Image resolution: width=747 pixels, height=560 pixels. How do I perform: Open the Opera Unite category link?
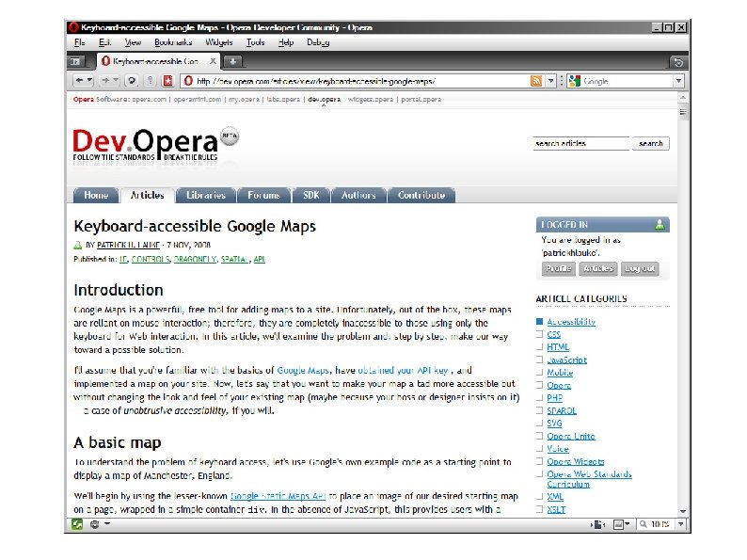pos(571,436)
